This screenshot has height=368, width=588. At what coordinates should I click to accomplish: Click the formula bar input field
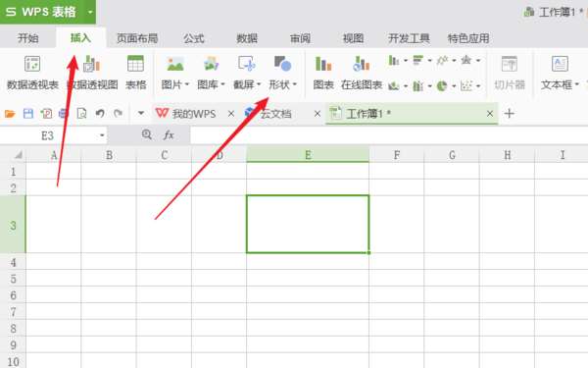[x=389, y=135]
